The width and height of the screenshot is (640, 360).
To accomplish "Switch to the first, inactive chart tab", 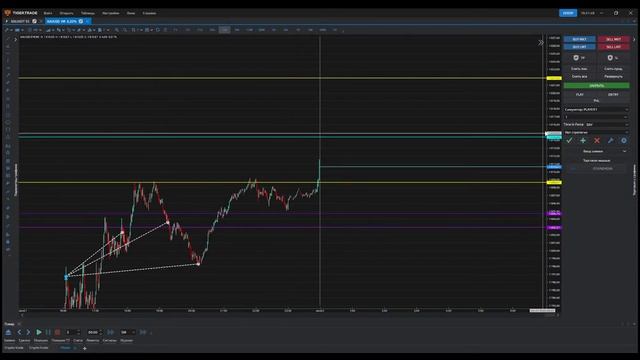I will (23, 21).
